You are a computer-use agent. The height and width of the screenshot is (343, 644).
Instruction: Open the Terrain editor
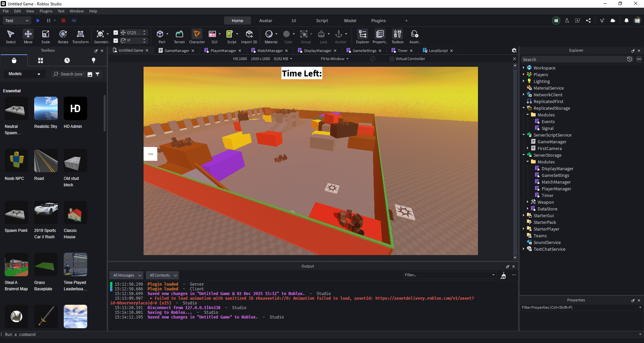(179, 37)
